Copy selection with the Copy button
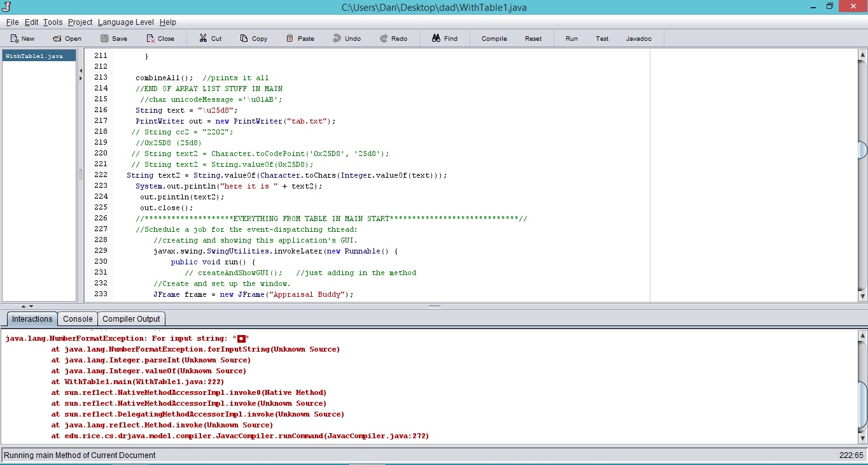 [253, 38]
